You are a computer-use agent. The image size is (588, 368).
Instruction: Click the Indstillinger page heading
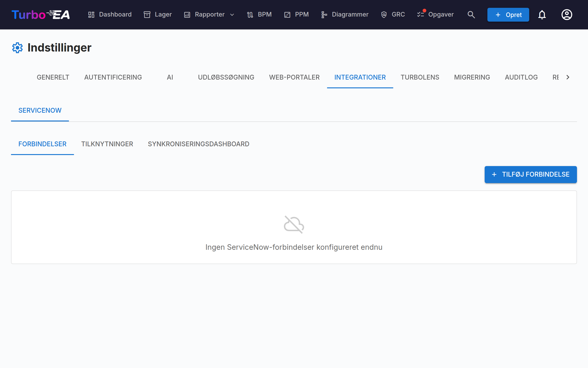pos(59,48)
